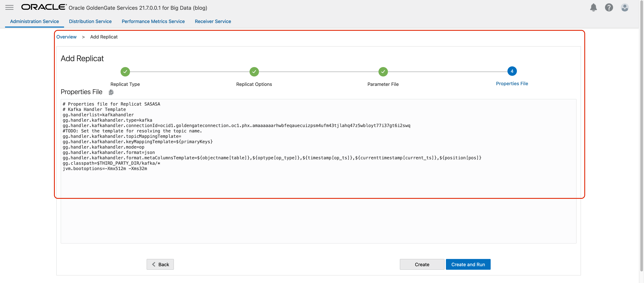Select step 4 Properties File circle
The height and width of the screenshot is (283, 644).
(512, 71)
